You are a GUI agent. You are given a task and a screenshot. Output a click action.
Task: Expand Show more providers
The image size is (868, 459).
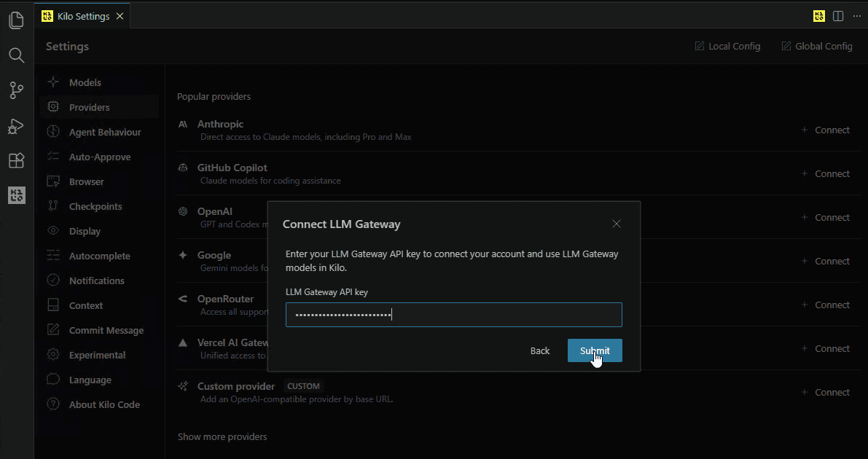pyautogui.click(x=222, y=437)
